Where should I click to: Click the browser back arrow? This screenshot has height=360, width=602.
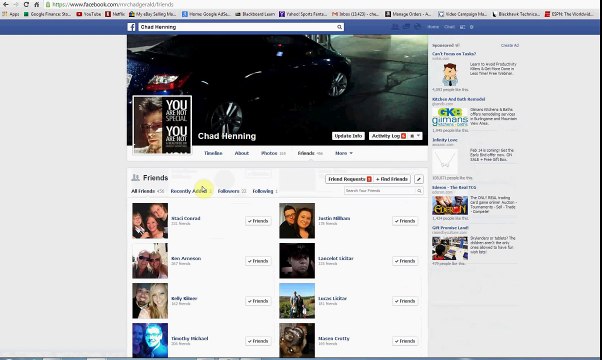pos(5,4)
